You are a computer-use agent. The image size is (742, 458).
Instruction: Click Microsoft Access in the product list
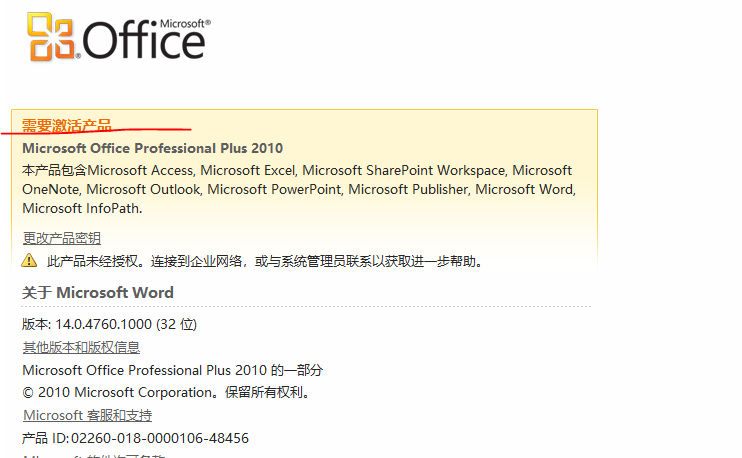point(141,170)
